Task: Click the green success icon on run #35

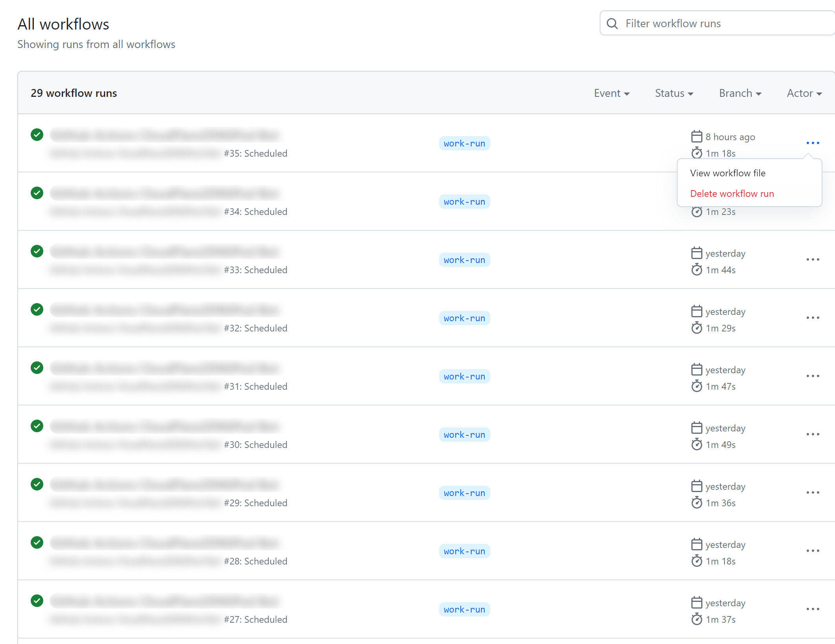Action: tap(37, 135)
